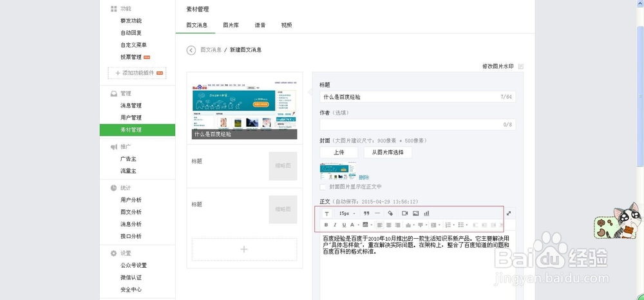Switch to the 视频 tab
This screenshot has width=644, height=300.
tap(287, 25)
